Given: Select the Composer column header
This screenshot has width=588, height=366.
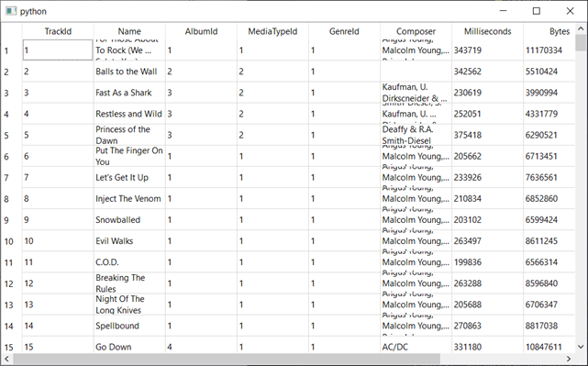Looking at the screenshot, I should [x=416, y=31].
